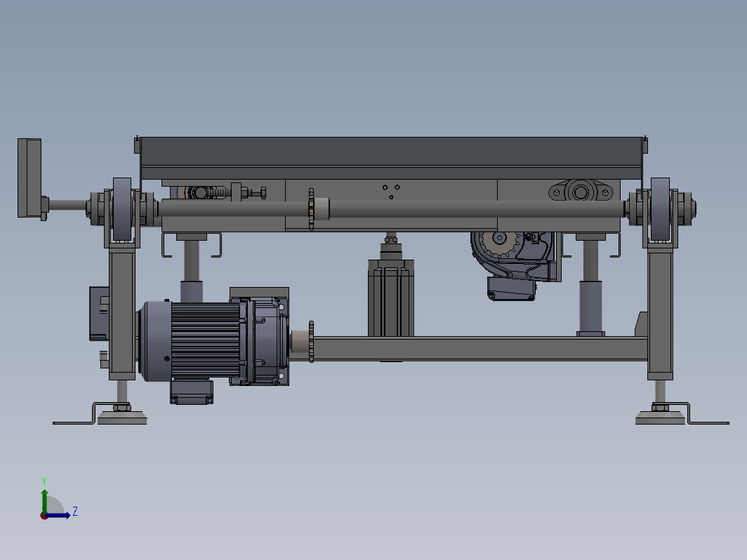The height and width of the screenshot is (560, 747).
Task: Click the blue Z axis arrow of the triad
Action: point(58,515)
